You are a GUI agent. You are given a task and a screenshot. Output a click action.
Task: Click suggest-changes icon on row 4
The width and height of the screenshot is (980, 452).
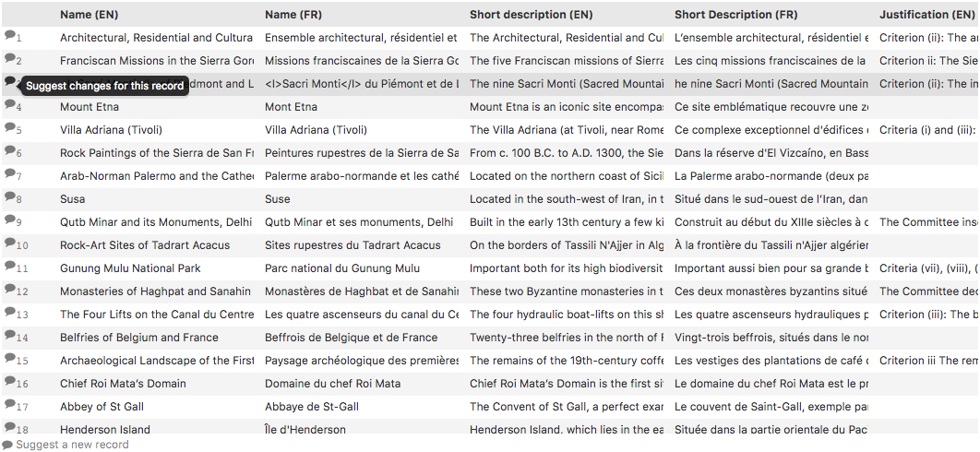tap(9, 104)
